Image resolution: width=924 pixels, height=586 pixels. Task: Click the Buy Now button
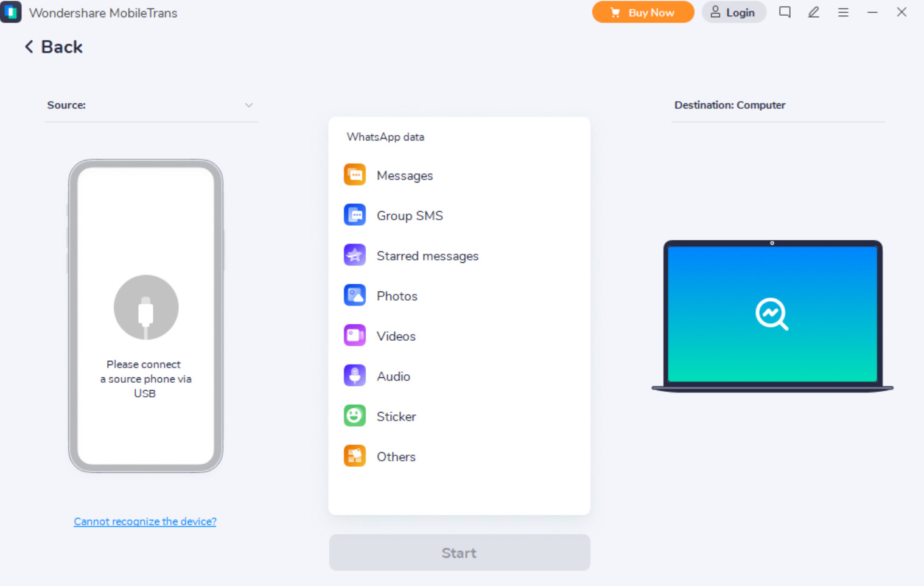[643, 12]
